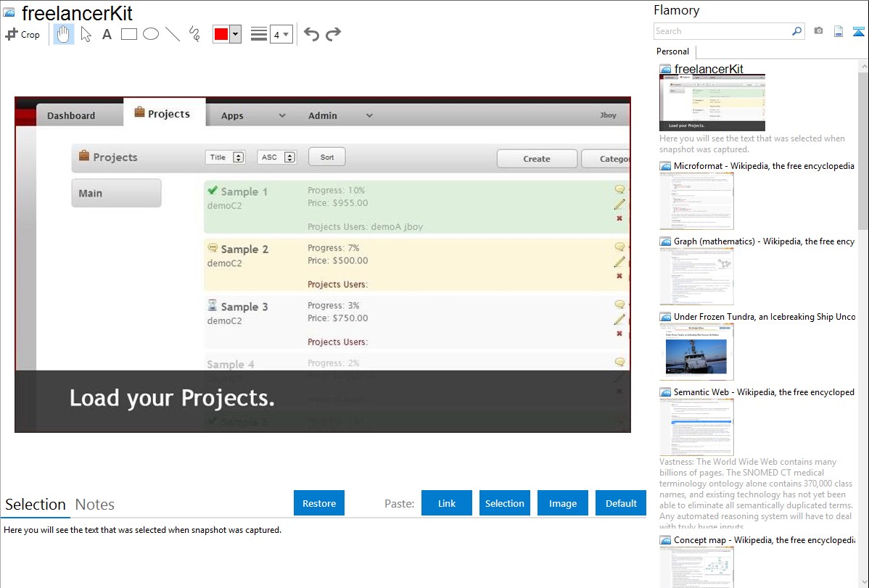The image size is (869, 588).
Task: Paste as Link
Action: coord(447,503)
